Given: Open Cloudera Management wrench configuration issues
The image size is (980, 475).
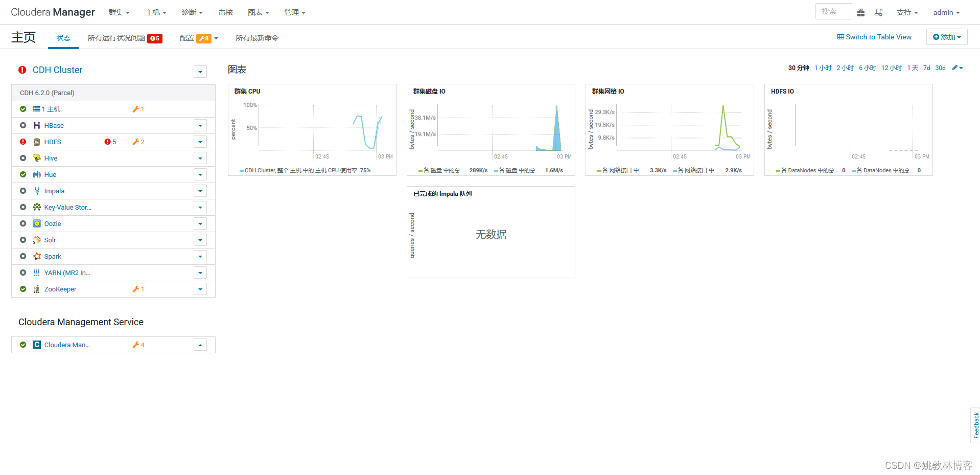Looking at the screenshot, I should click(138, 345).
